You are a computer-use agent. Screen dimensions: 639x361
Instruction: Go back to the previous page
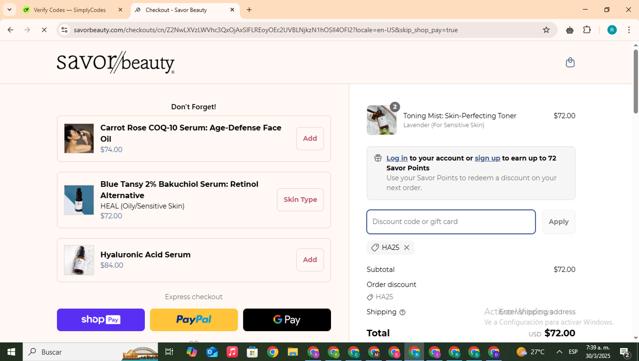click(x=11, y=30)
